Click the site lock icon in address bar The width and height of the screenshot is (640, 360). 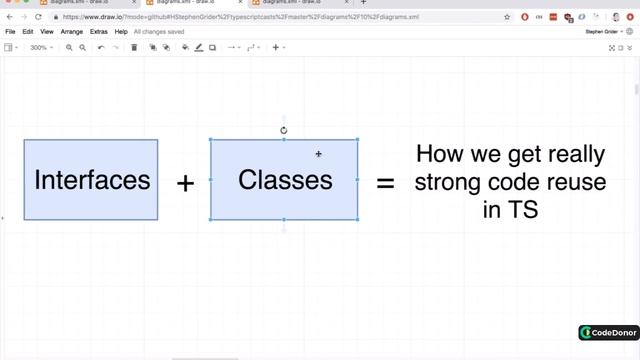56,17
